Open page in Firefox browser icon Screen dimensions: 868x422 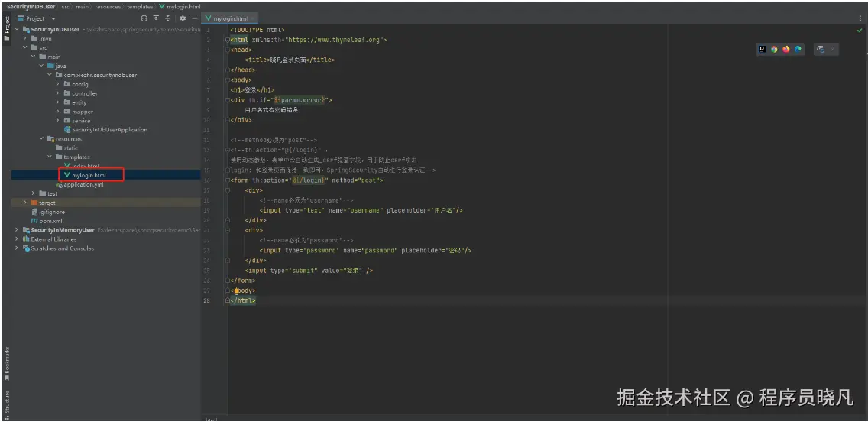tap(786, 49)
